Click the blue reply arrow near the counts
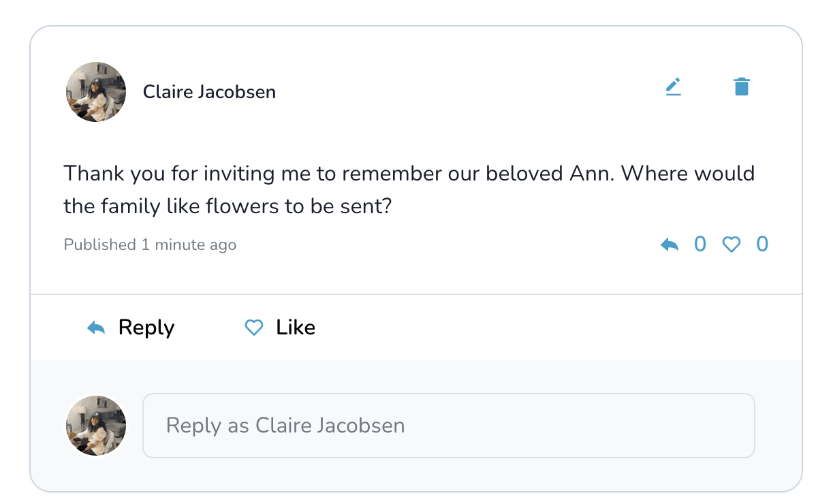 click(x=670, y=244)
